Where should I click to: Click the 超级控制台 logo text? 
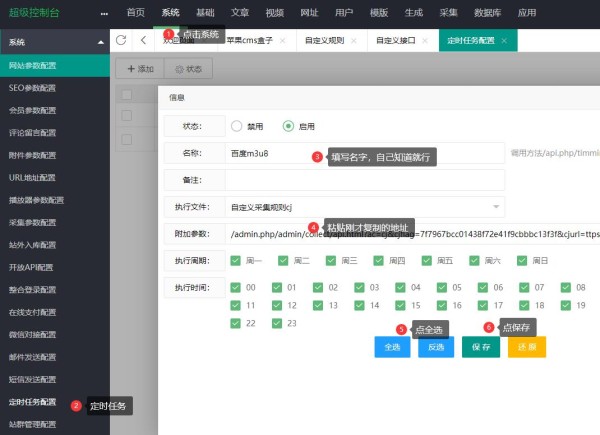[34, 13]
